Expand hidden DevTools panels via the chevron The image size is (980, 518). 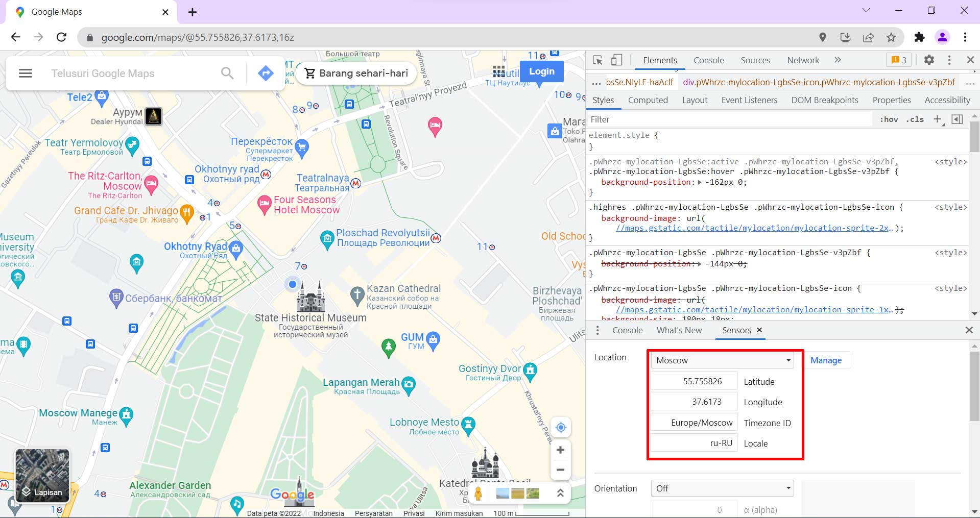837,60
